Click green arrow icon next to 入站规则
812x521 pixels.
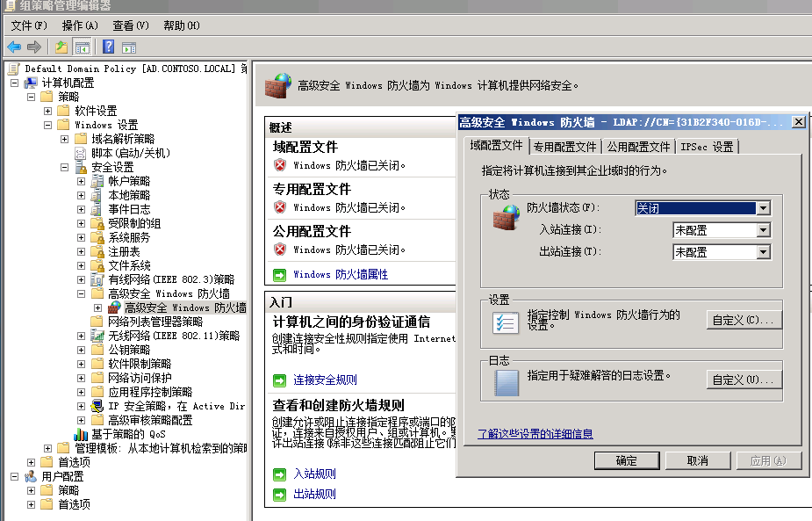coord(280,474)
